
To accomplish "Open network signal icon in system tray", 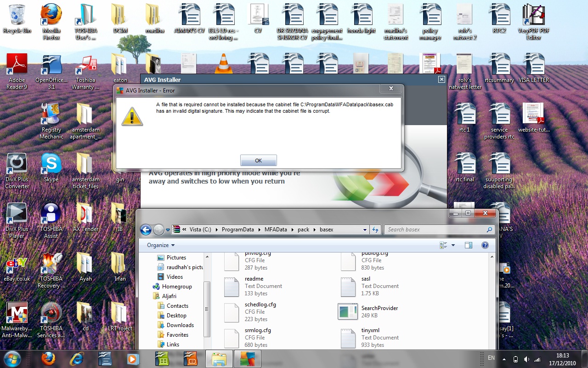I will pyautogui.click(x=537, y=359).
